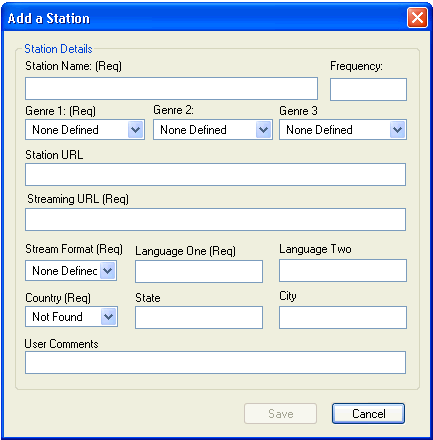The width and height of the screenshot is (433, 440).
Task: Click the 'Station Name: (Req)' label
Action: click(x=74, y=66)
